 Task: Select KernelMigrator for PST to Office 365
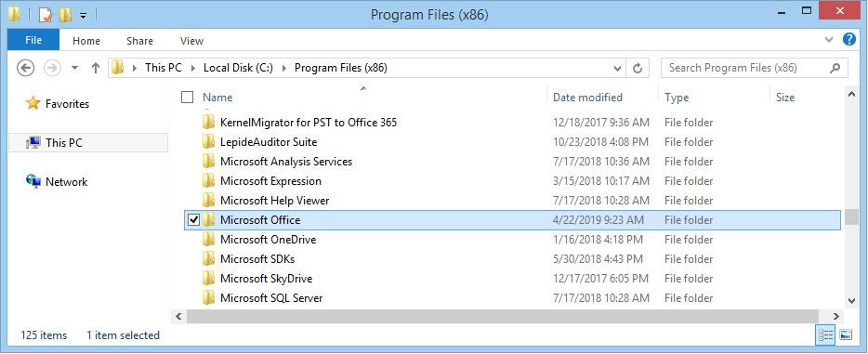click(x=309, y=123)
